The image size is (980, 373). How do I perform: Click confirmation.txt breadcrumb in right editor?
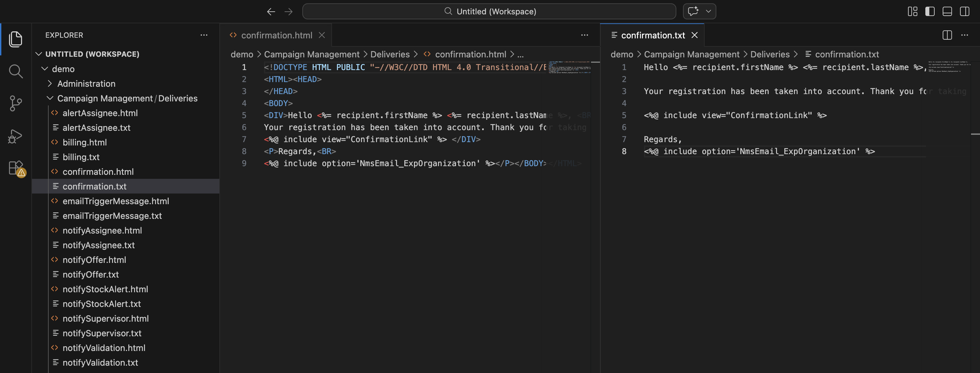(846, 54)
